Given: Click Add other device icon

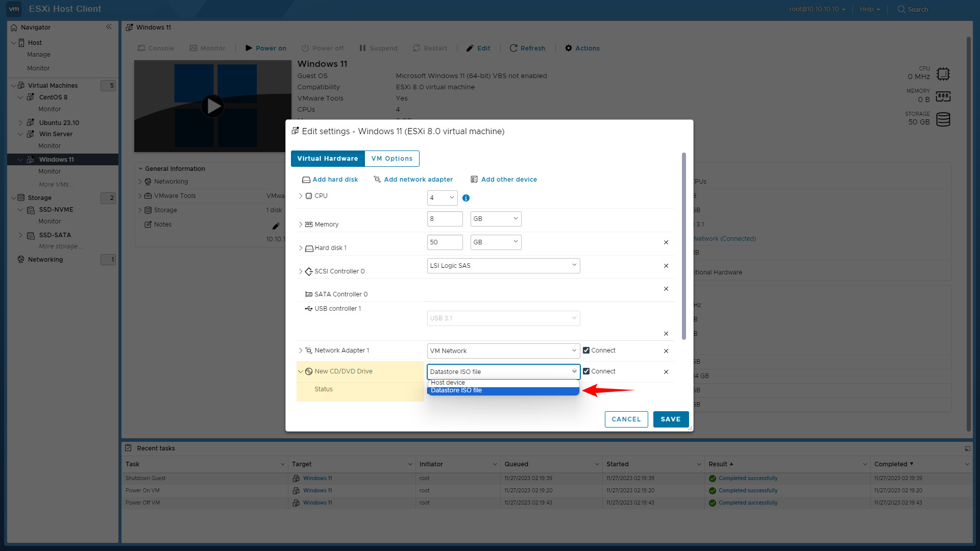Looking at the screenshot, I should [474, 180].
